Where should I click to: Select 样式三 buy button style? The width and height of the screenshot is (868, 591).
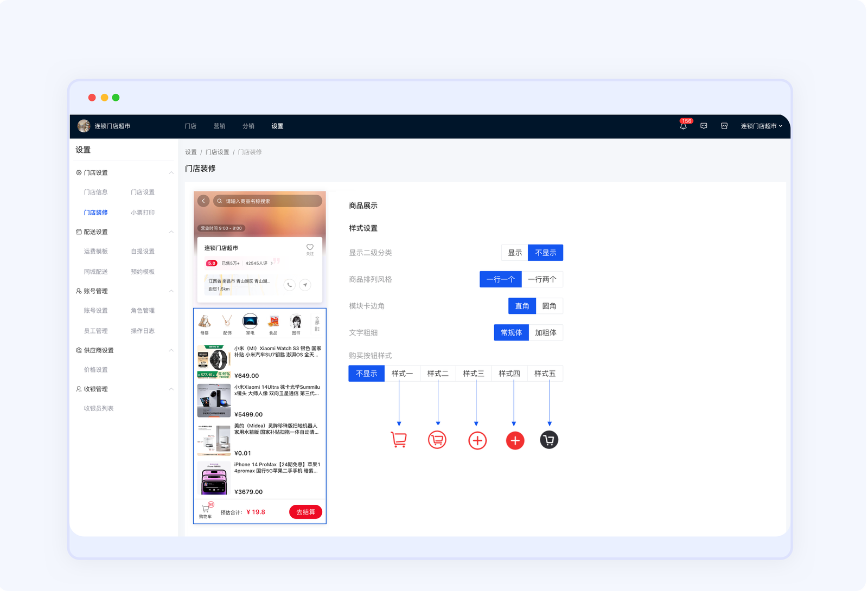click(473, 374)
